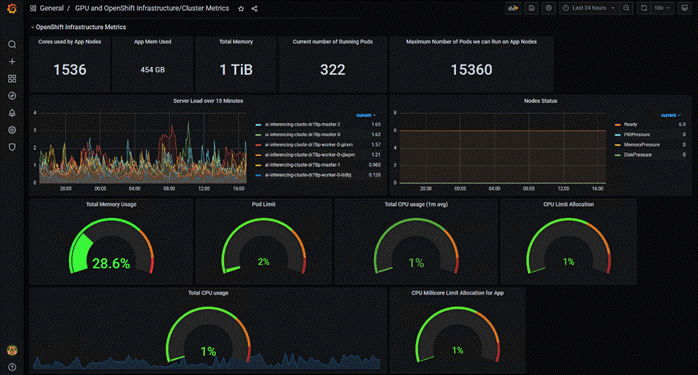The height and width of the screenshot is (375, 698).
Task: Toggle the worker-0-cjwpm series in legend
Action: (x=309, y=155)
